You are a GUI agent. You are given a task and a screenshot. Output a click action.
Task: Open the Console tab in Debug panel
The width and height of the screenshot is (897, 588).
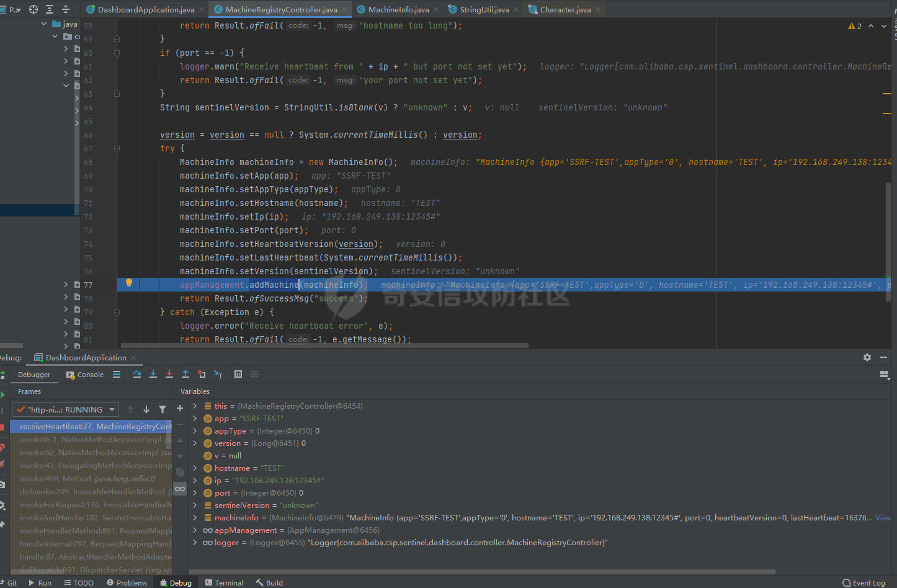tap(85, 374)
